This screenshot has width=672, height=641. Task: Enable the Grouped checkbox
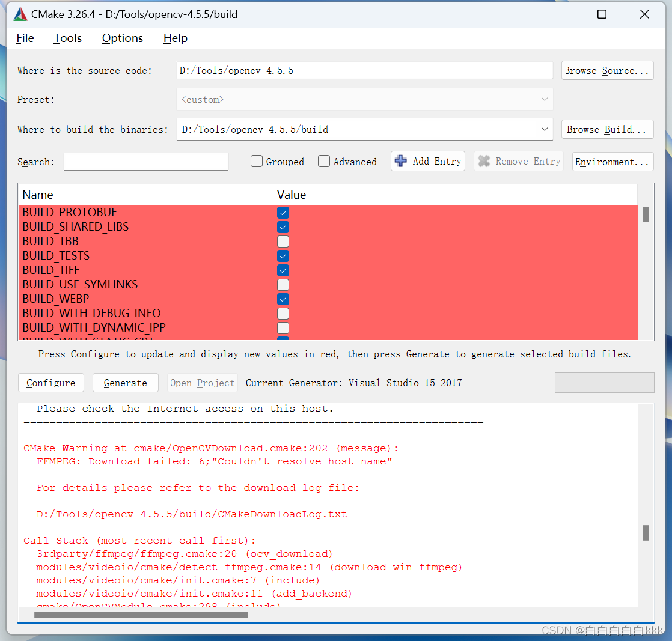tap(257, 161)
